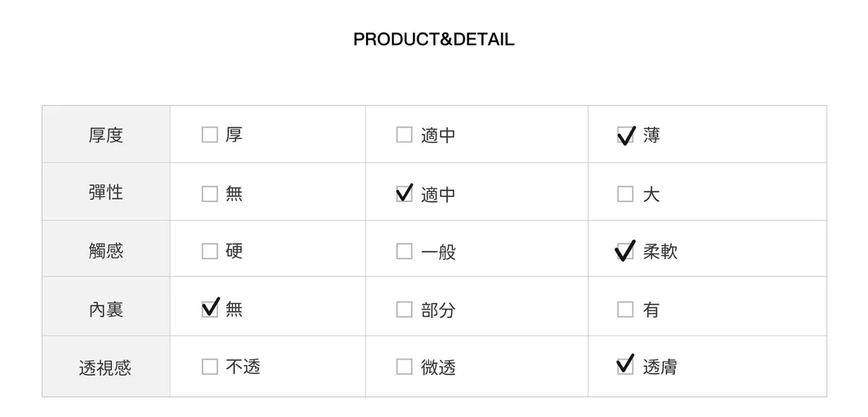
Task: Uncheck the 柔軟 checkbox
Action: tap(625, 251)
